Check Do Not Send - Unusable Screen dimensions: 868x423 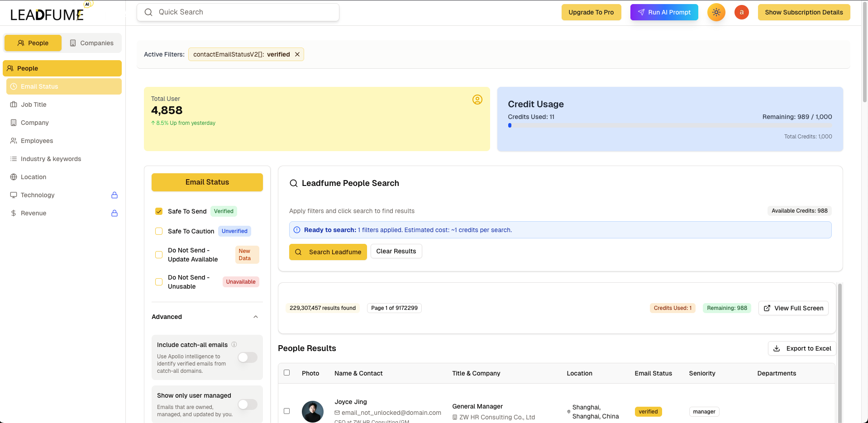[x=159, y=282]
